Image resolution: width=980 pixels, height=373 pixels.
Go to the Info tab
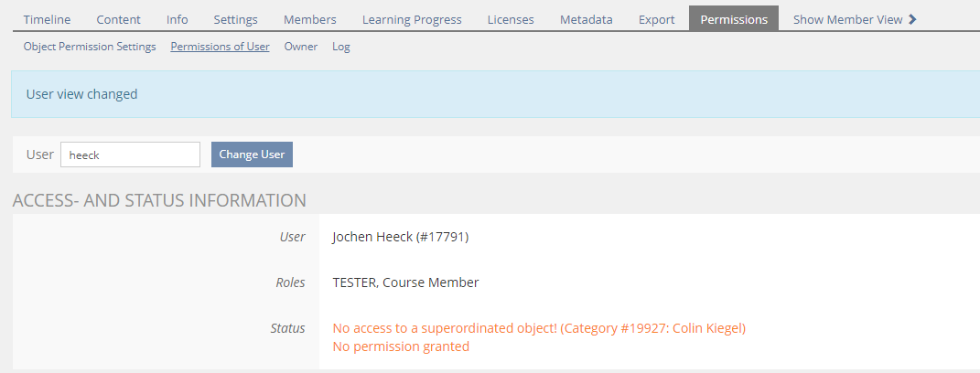coord(178,19)
